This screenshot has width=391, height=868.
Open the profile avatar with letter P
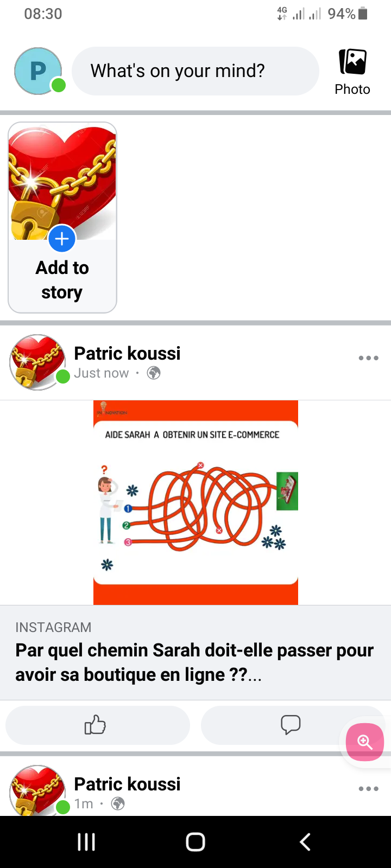[37, 71]
